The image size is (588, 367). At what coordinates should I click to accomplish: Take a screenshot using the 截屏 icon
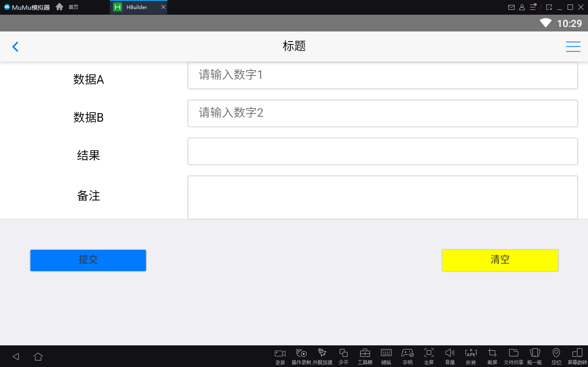pos(492,355)
